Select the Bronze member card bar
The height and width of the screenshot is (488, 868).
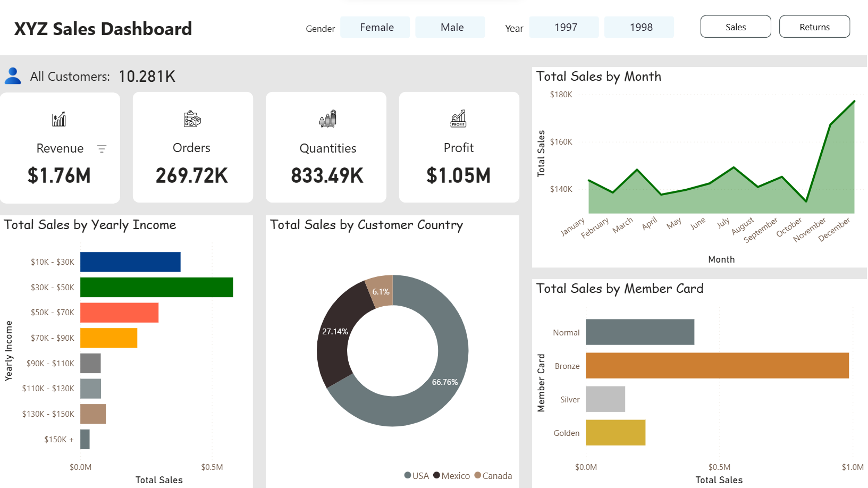point(717,366)
